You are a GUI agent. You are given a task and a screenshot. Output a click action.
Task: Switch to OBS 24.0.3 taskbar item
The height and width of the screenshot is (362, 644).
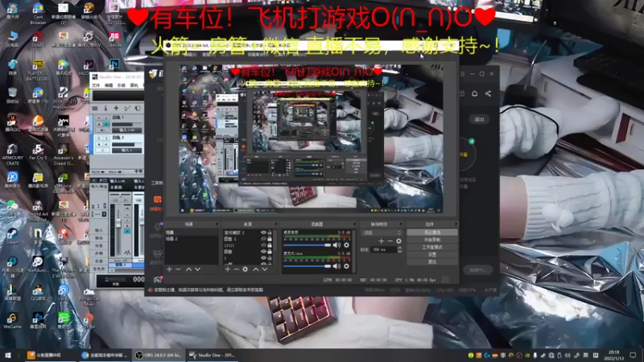(x=158, y=355)
